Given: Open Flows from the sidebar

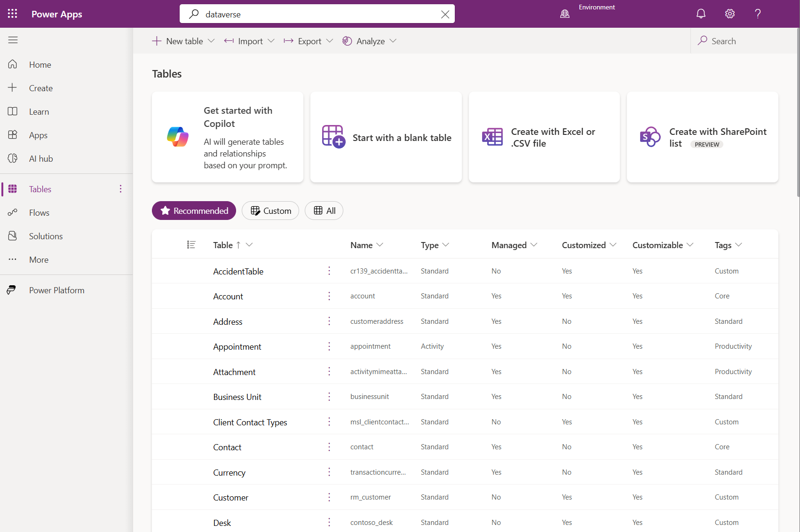Looking at the screenshot, I should [39, 212].
